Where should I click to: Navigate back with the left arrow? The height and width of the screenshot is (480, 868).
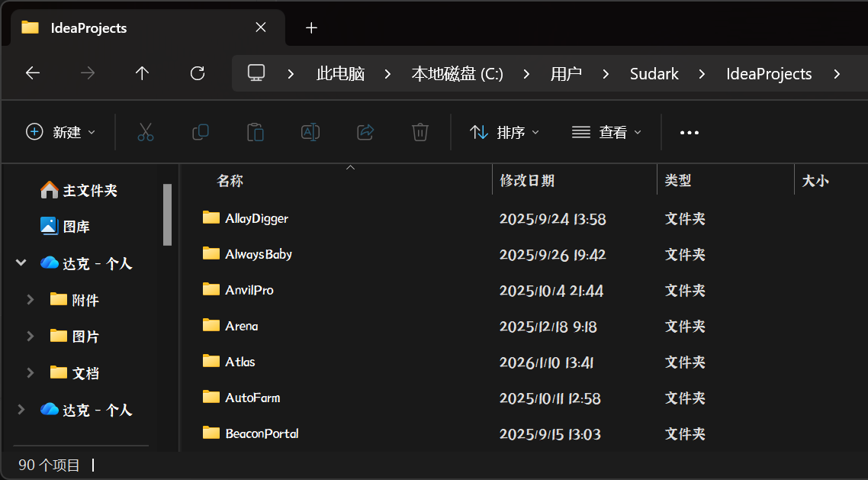(x=33, y=73)
